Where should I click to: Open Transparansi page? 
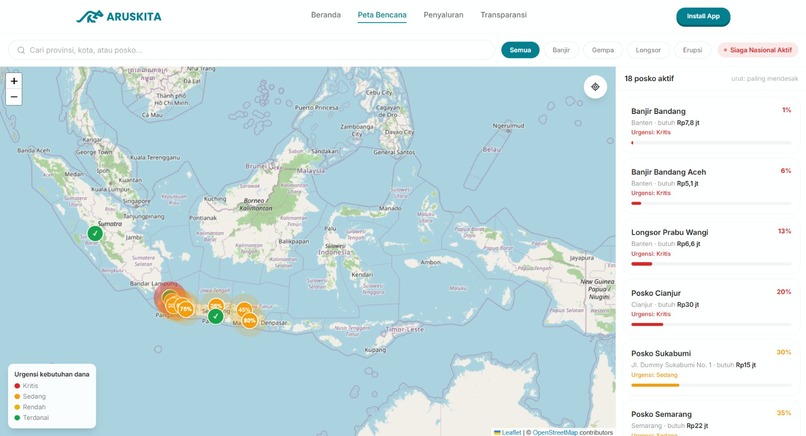click(x=504, y=15)
